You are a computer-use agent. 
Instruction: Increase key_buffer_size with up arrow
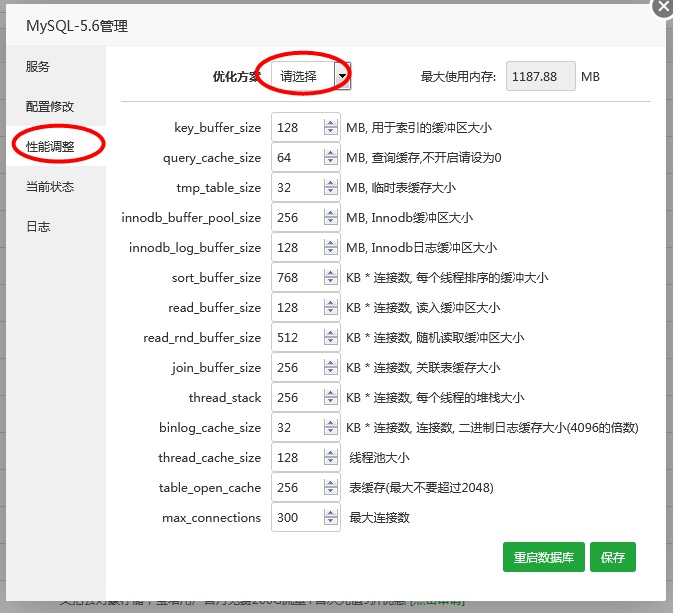330,123
